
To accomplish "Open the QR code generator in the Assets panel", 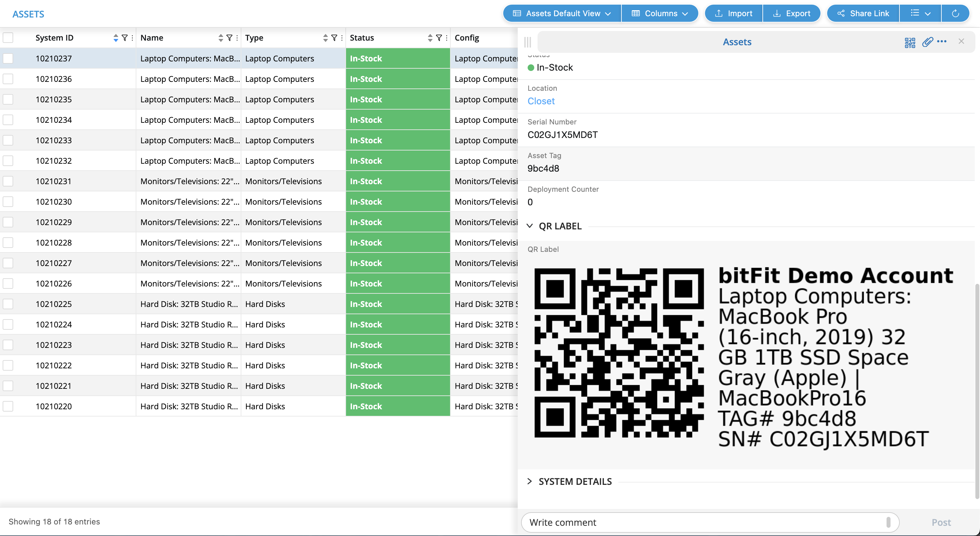I will pos(910,42).
